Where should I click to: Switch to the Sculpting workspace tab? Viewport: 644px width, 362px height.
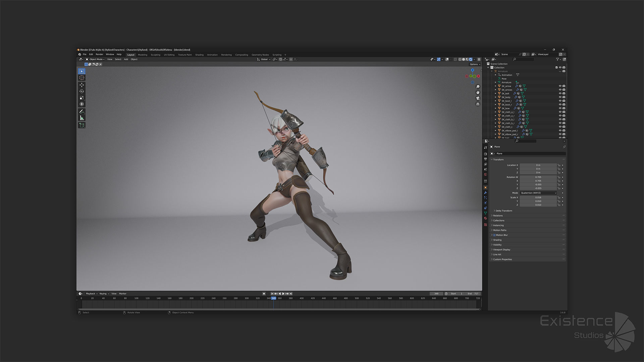[x=155, y=55]
